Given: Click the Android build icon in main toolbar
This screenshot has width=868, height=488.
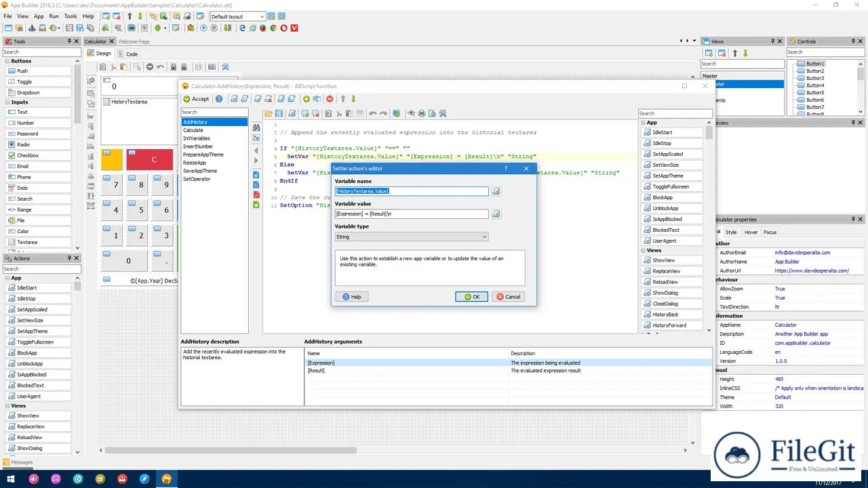Looking at the screenshot, I should (157, 28).
